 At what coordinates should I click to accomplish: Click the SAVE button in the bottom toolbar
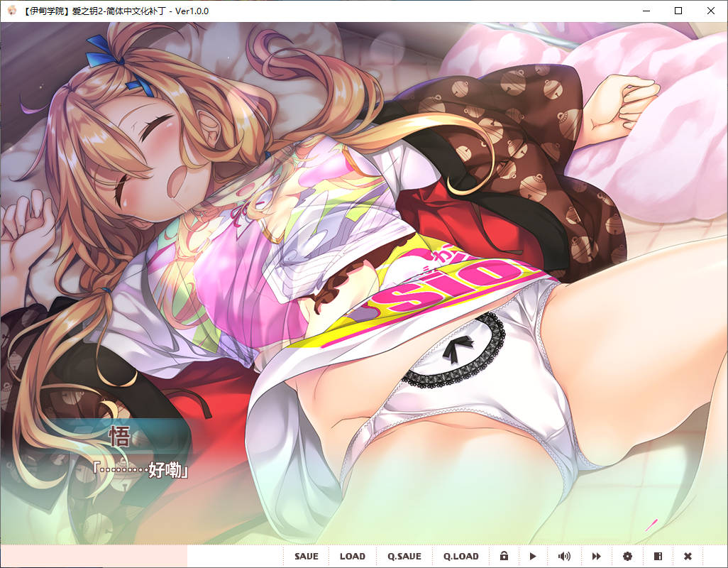pos(307,556)
